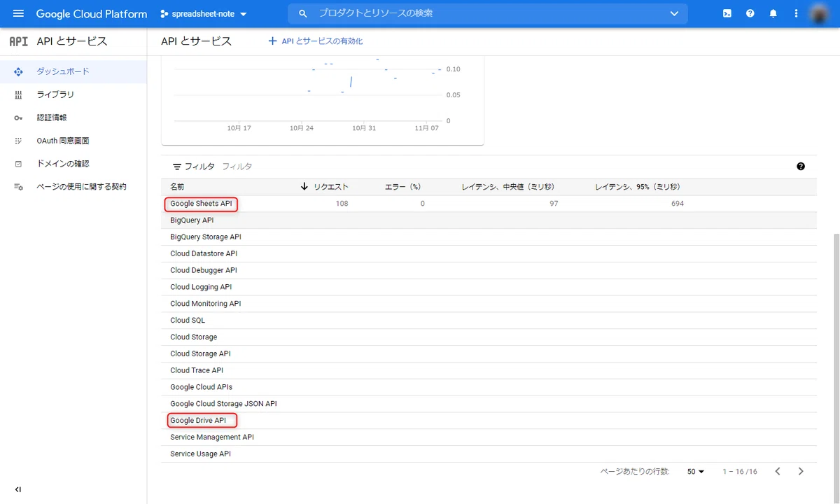840x504 pixels.
Task: Open Service Usage API link
Action: 200,454
